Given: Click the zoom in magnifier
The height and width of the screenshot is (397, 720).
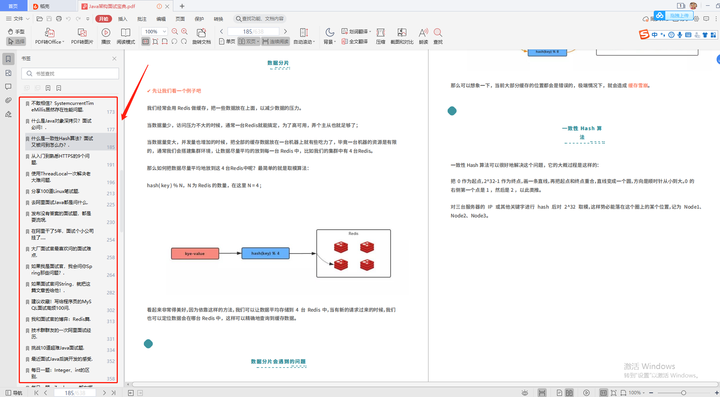Looking at the screenshot, I should point(184,32).
